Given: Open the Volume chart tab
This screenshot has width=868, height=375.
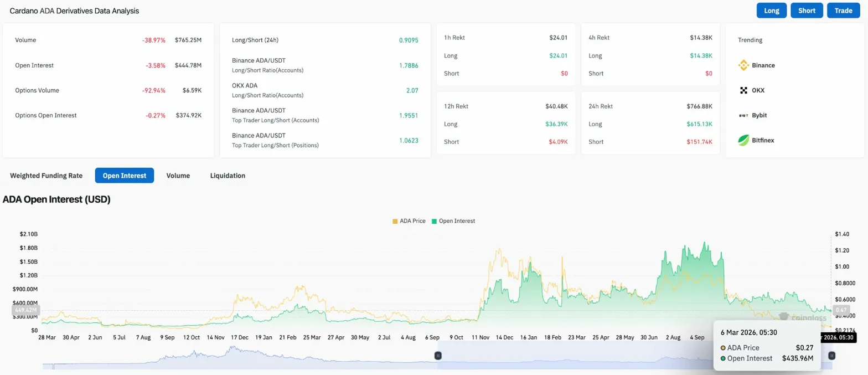Looking at the screenshot, I should 178,176.
